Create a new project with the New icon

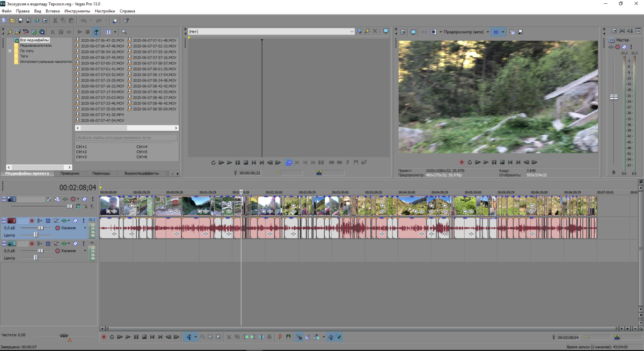coord(4,20)
